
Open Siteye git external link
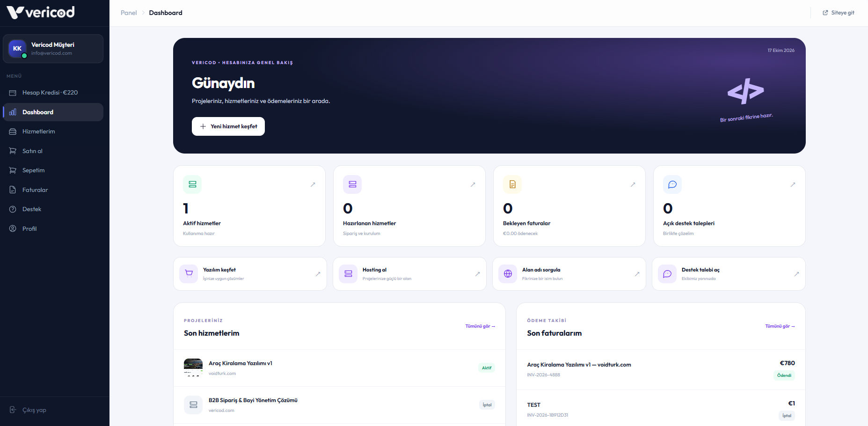pyautogui.click(x=839, y=13)
